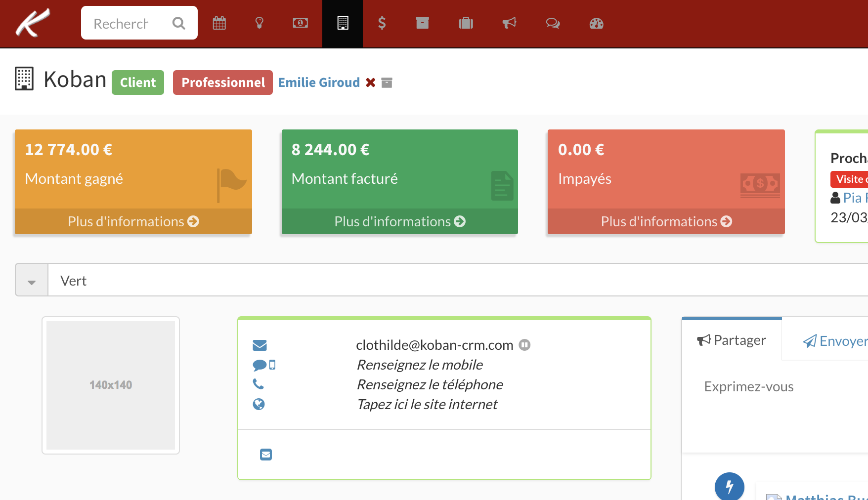This screenshot has height=500, width=868.
Task: Click the pause circle icon after email
Action: tap(524, 345)
